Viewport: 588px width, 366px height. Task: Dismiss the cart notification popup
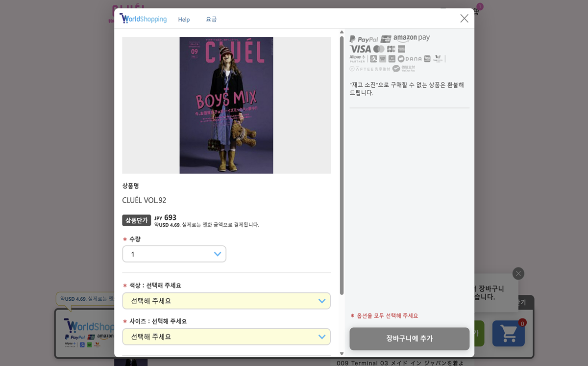coord(518,273)
